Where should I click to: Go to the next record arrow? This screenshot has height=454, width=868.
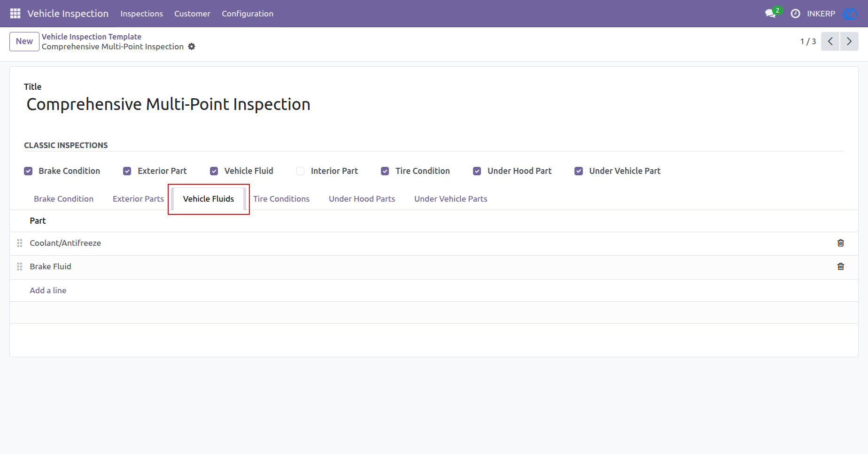tap(849, 41)
